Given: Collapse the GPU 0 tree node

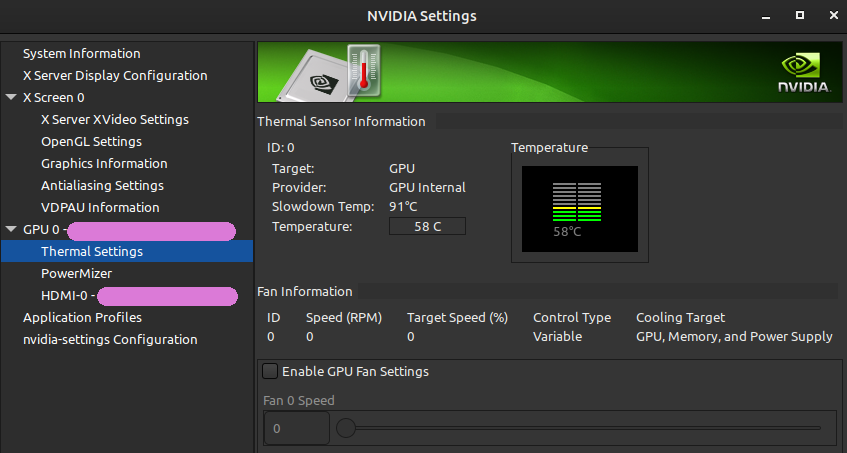Looking at the screenshot, I should [11, 229].
